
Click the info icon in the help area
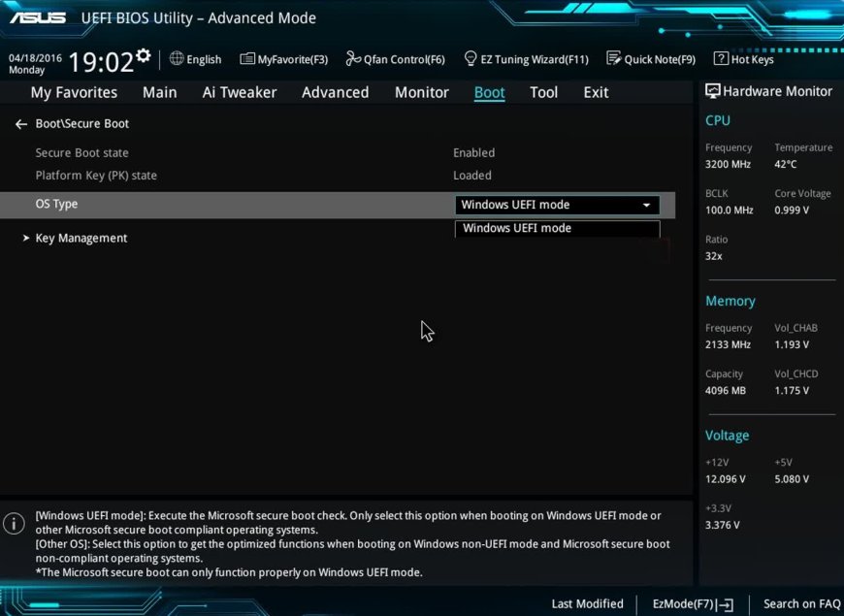tap(14, 524)
